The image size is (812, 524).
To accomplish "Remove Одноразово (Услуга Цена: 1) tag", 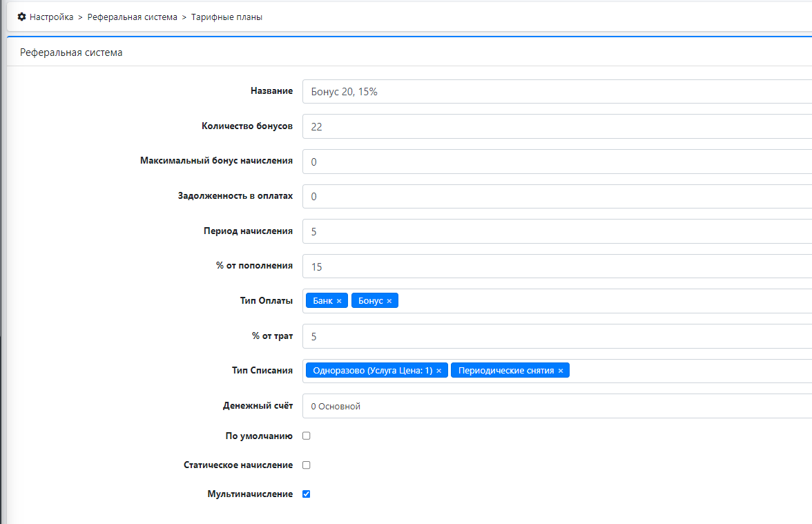I will [x=438, y=371].
